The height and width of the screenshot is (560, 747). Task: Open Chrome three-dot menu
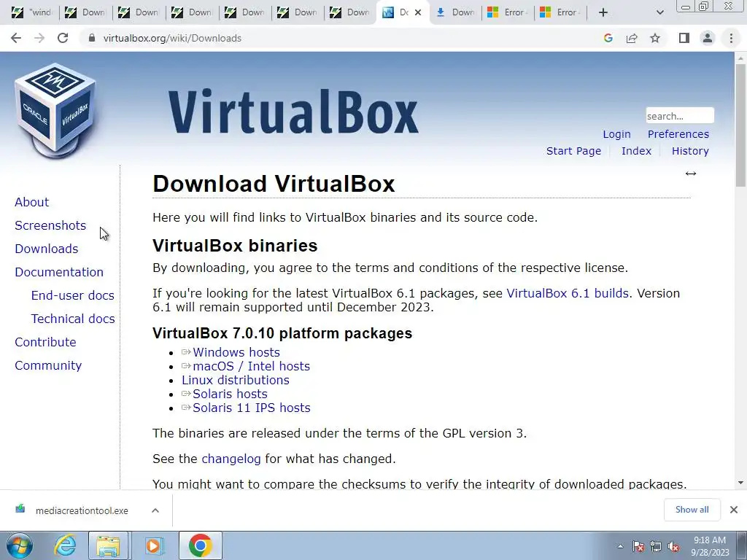(731, 38)
